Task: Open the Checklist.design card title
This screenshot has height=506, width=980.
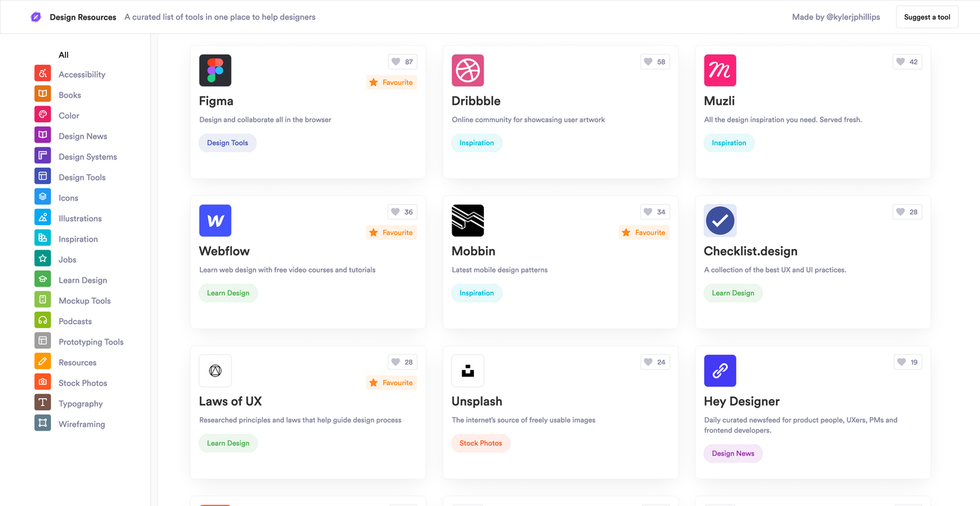Action: pos(750,252)
